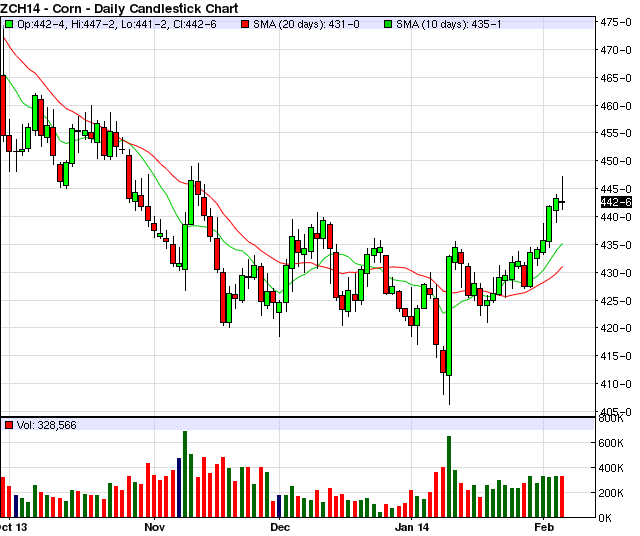Click the red SMA 20 days swatch
Viewport: 640px width, 536px height.
click(x=245, y=24)
